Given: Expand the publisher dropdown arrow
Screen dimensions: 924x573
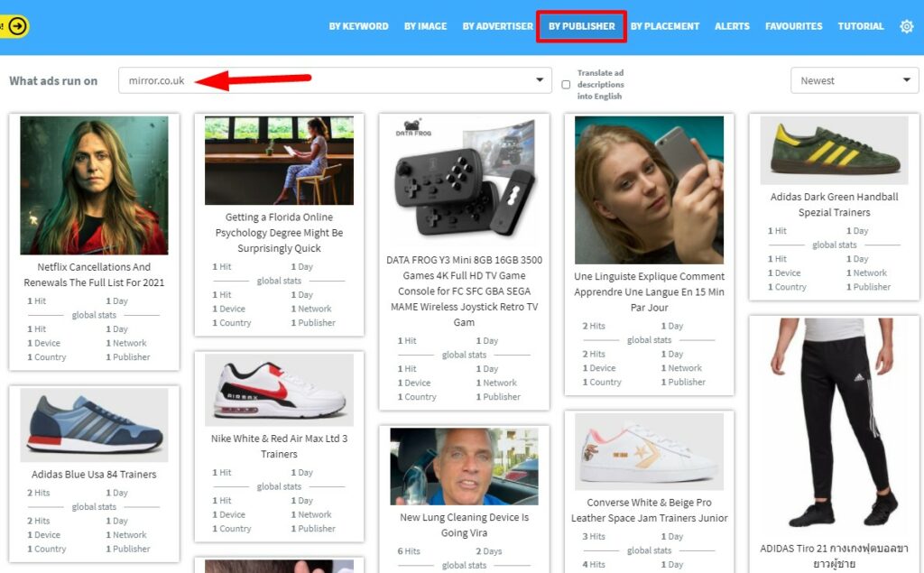Looking at the screenshot, I should (x=540, y=80).
